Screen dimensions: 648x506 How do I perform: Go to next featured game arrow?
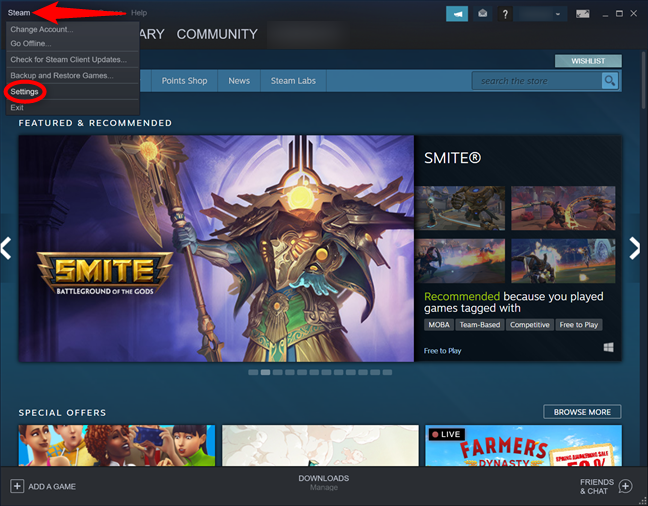634,248
